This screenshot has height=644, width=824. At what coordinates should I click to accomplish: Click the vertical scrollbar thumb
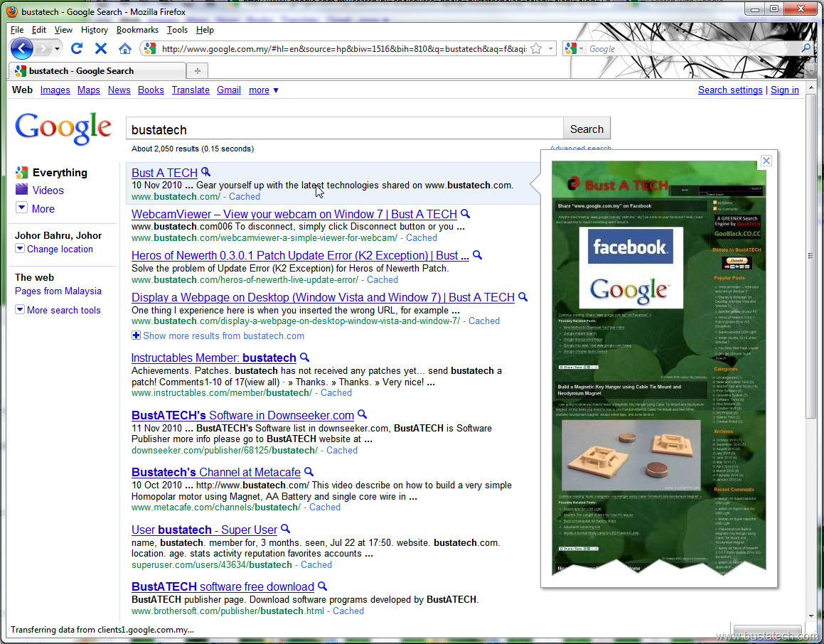click(811, 256)
